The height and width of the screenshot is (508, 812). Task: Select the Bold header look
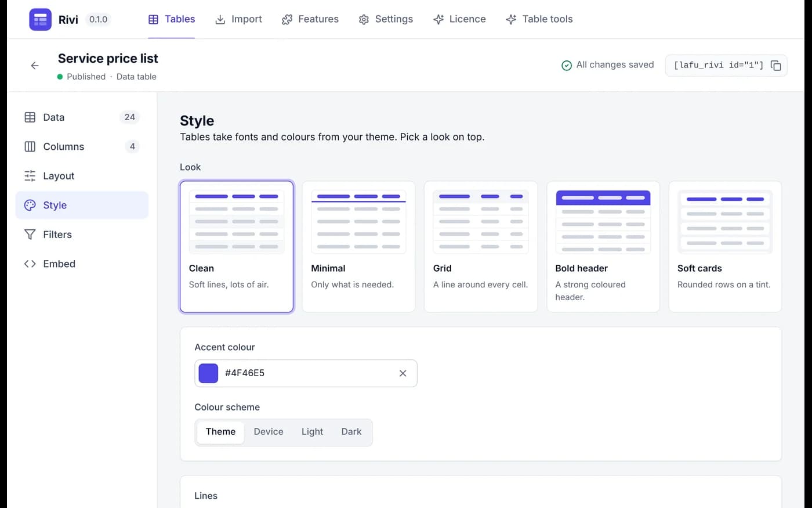pyautogui.click(x=603, y=247)
